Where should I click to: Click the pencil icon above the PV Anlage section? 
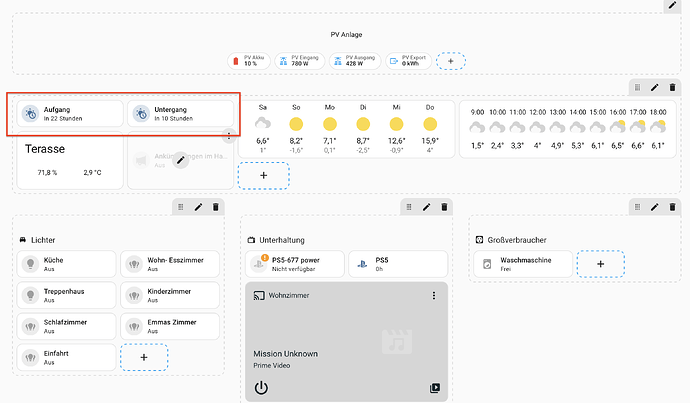[673, 6]
